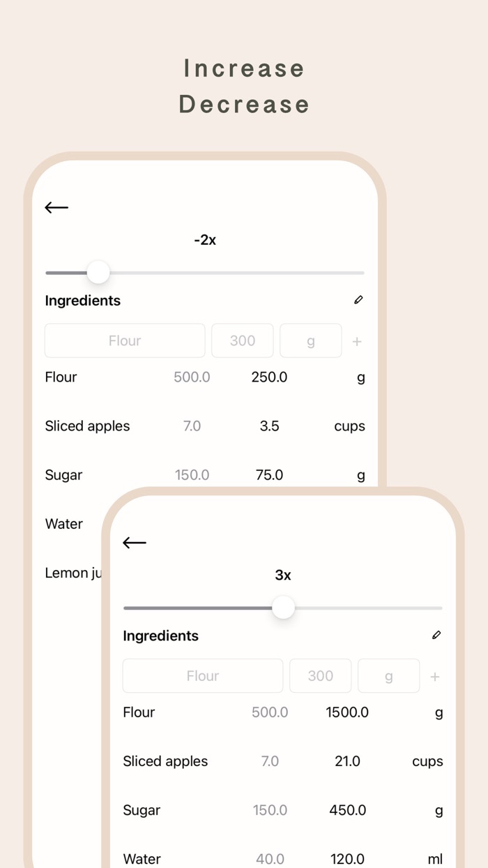Open ingredient editing via pencil icon on 3x screen
The width and height of the screenshot is (488, 868).
pyautogui.click(x=436, y=635)
